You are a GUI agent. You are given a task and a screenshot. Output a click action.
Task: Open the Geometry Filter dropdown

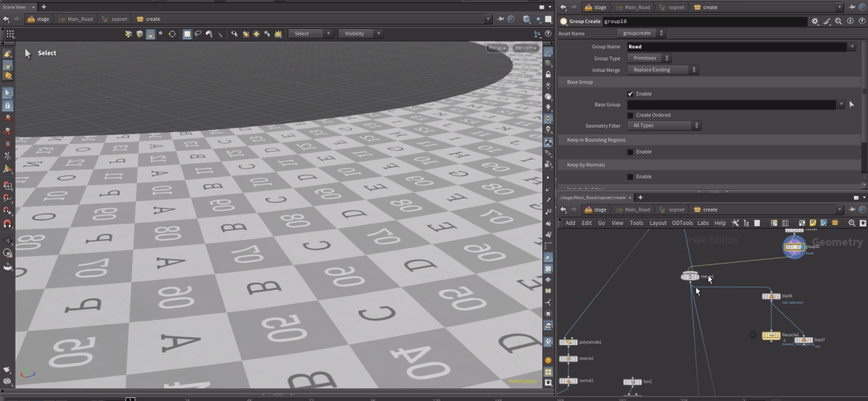coord(663,125)
